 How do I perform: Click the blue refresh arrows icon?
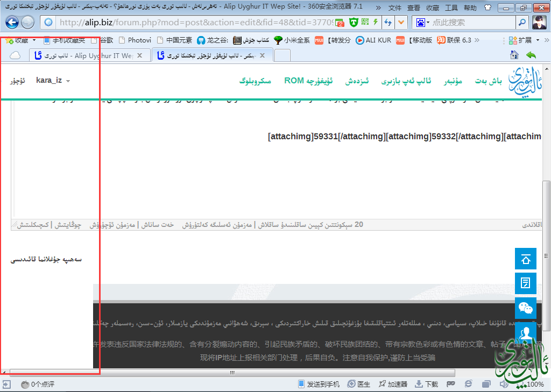pyautogui.click(x=388, y=23)
